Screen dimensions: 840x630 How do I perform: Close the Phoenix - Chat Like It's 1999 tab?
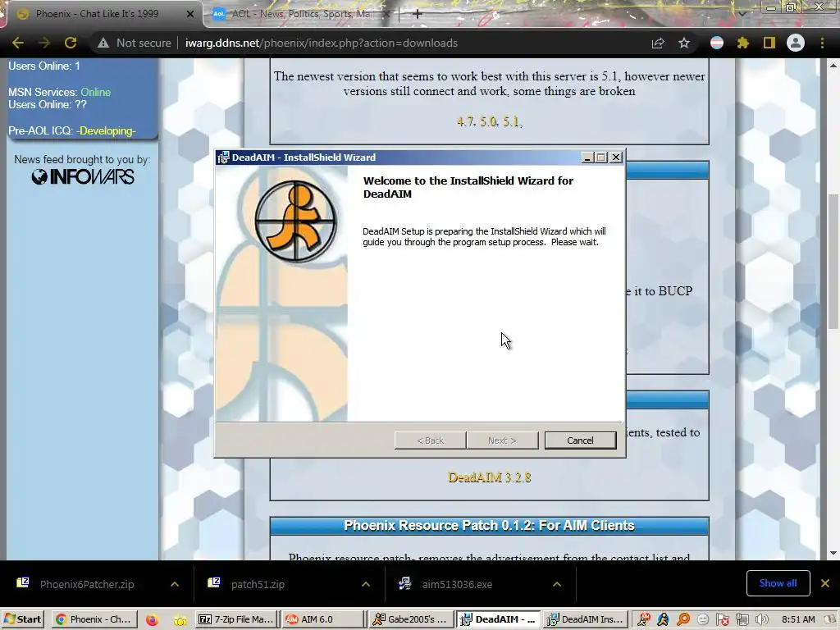click(189, 15)
